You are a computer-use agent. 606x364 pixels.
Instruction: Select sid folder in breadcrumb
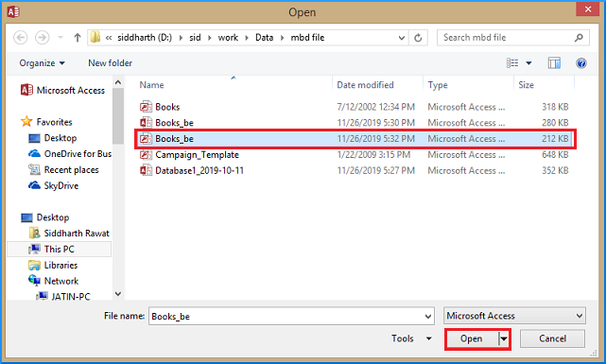coord(195,38)
